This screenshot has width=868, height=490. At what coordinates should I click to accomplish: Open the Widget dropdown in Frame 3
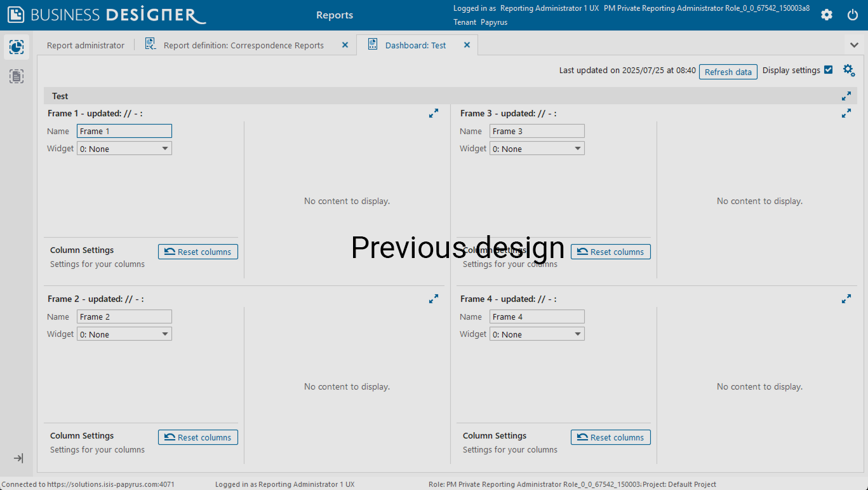(x=537, y=149)
